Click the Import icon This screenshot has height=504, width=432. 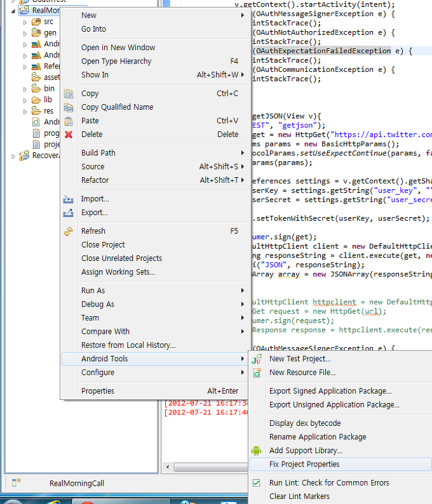click(x=68, y=199)
